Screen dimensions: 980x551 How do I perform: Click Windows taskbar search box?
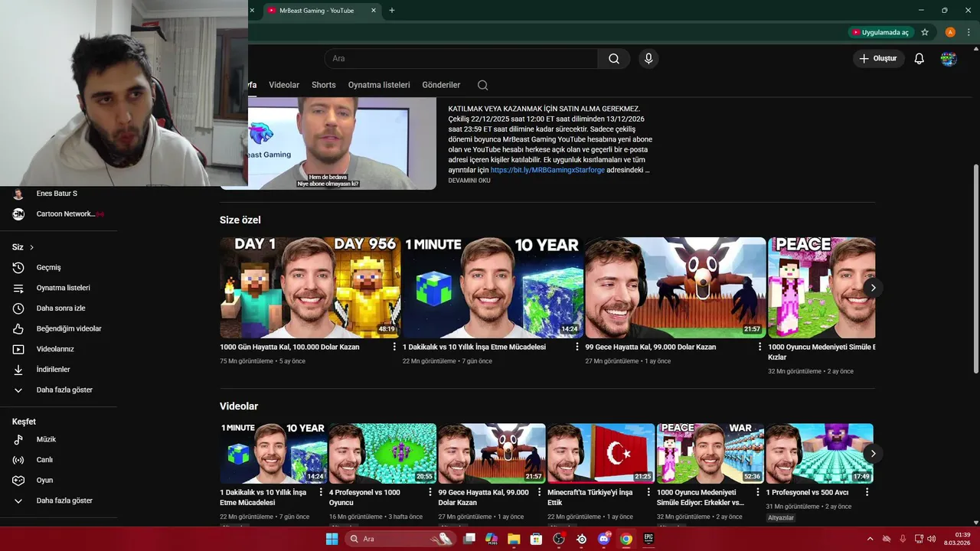tap(399, 539)
